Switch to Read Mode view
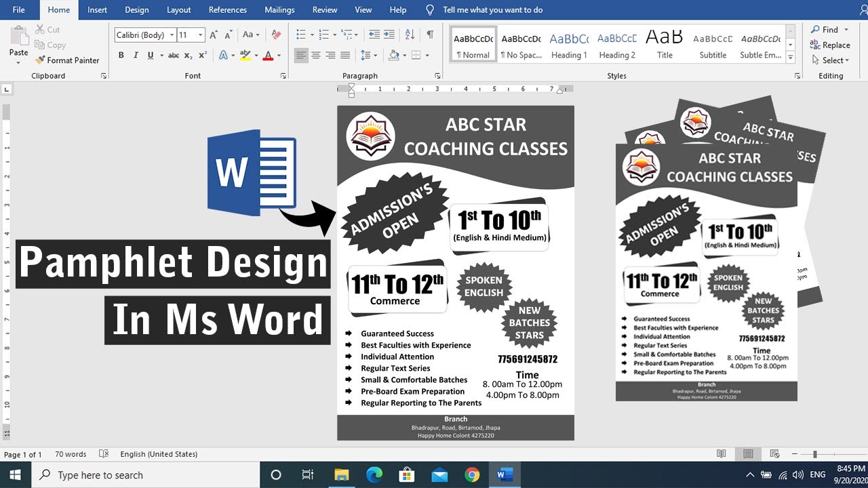This screenshot has width=868, height=488. click(x=722, y=454)
